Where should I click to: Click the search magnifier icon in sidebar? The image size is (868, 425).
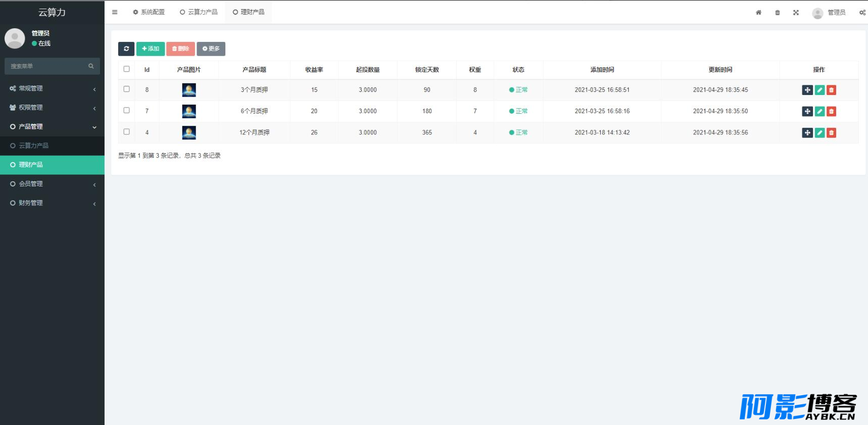click(x=91, y=66)
